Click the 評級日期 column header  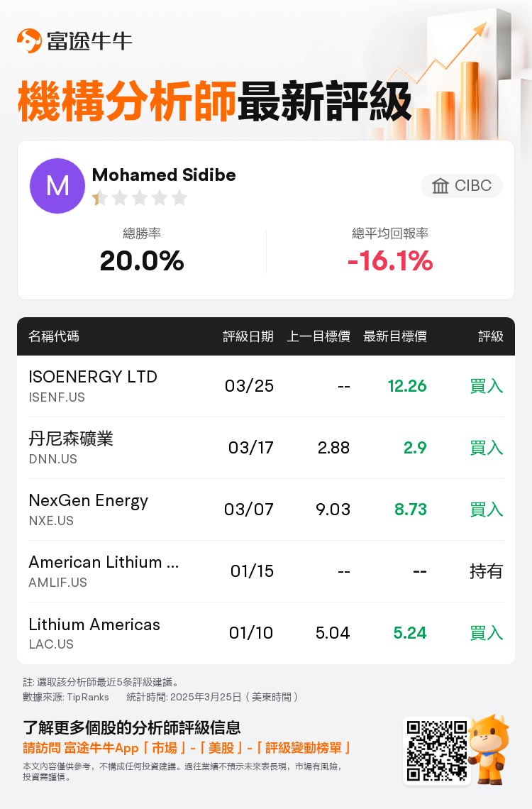point(248,337)
